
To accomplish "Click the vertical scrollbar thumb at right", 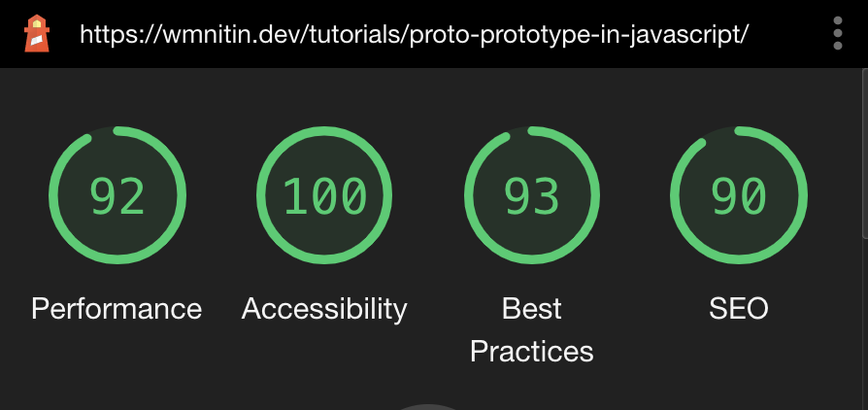I will pyautogui.click(x=865, y=154).
